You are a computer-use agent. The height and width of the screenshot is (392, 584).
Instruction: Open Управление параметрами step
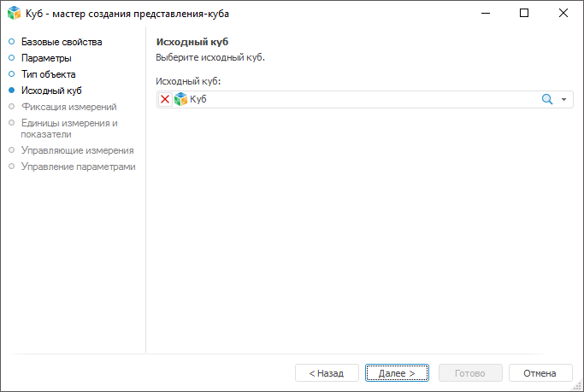(78, 167)
